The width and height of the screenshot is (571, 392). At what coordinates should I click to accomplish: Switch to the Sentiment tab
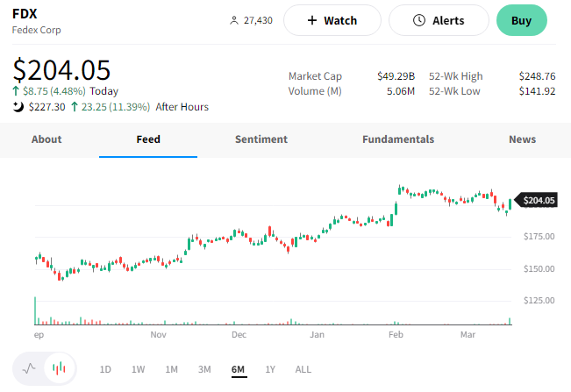[x=261, y=139]
